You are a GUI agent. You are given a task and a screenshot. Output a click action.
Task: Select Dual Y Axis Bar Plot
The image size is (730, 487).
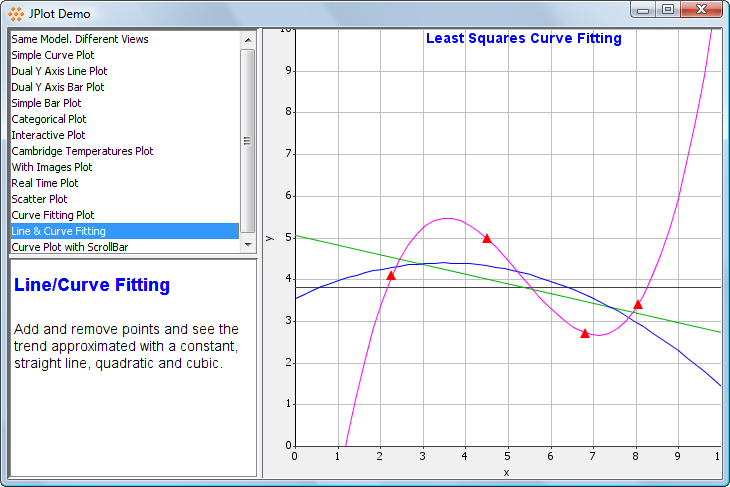[x=125, y=87]
